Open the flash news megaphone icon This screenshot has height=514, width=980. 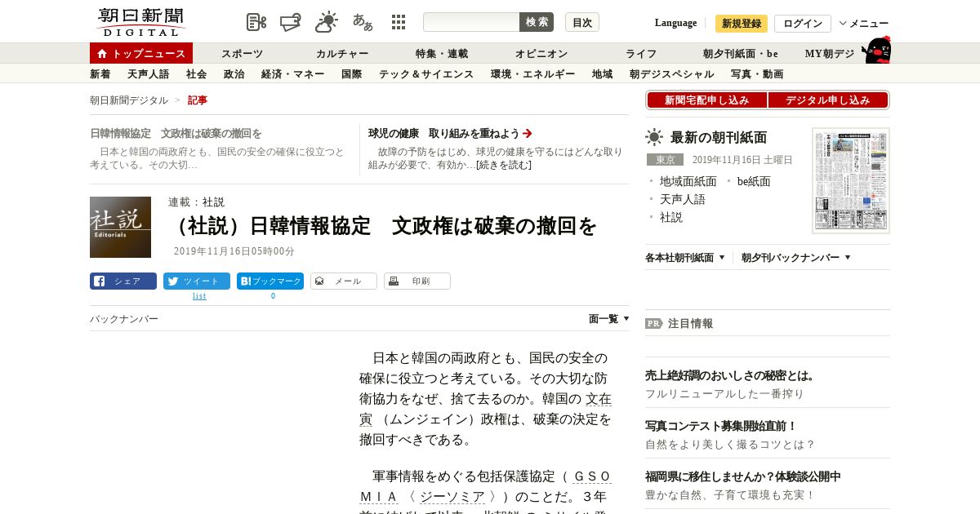click(x=291, y=22)
